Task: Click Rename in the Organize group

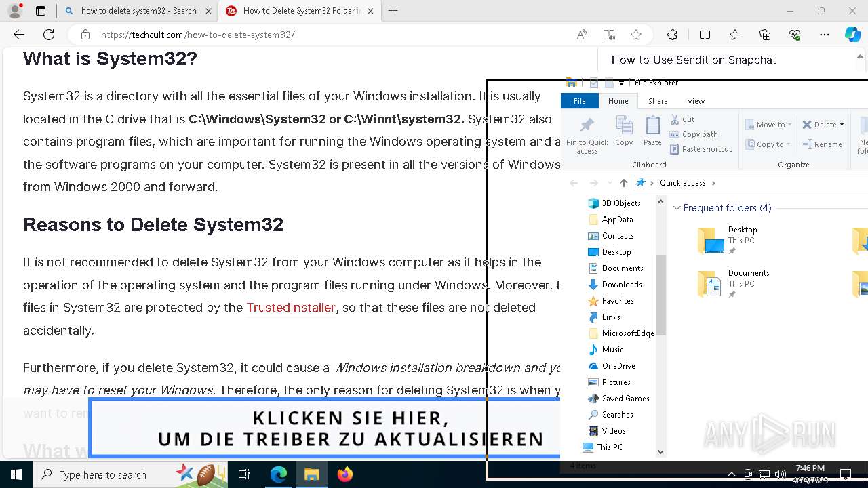Action: click(822, 144)
